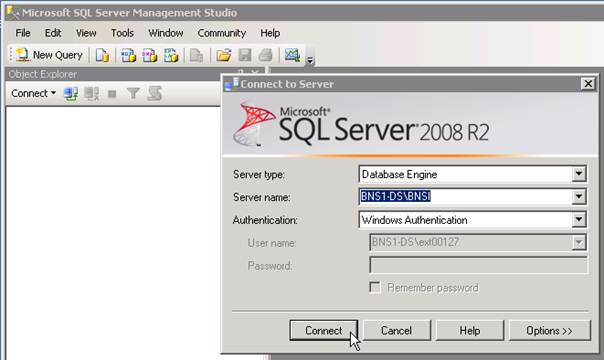Open the Database Engine Query icon
Image resolution: width=604 pixels, height=360 pixels.
point(102,55)
